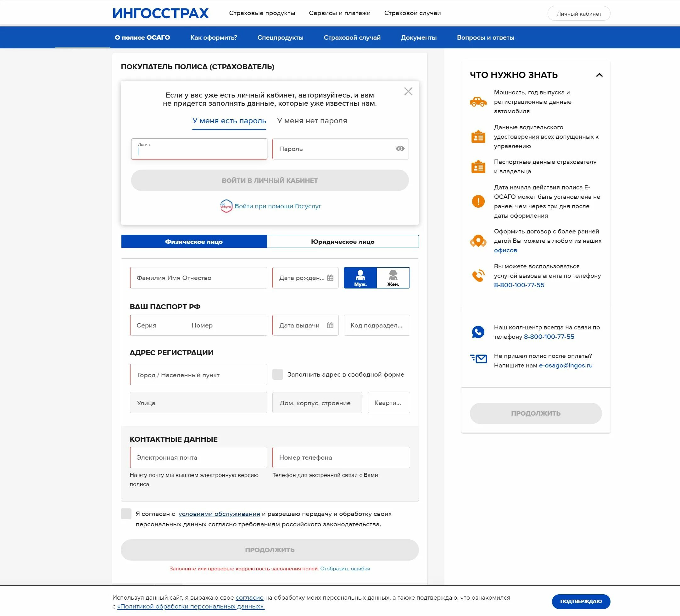Check Заполнить адрес в свободной форме

click(x=277, y=374)
